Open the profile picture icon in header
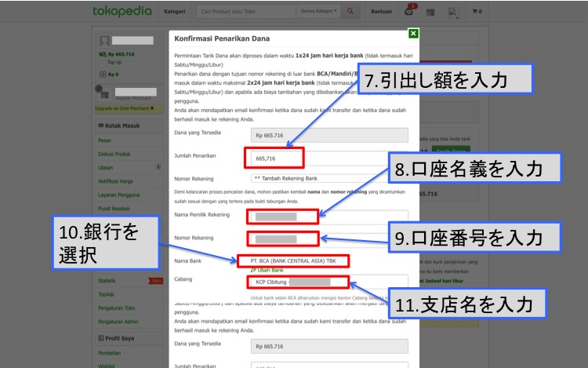Screen dimensions: 588x368 click(454, 13)
